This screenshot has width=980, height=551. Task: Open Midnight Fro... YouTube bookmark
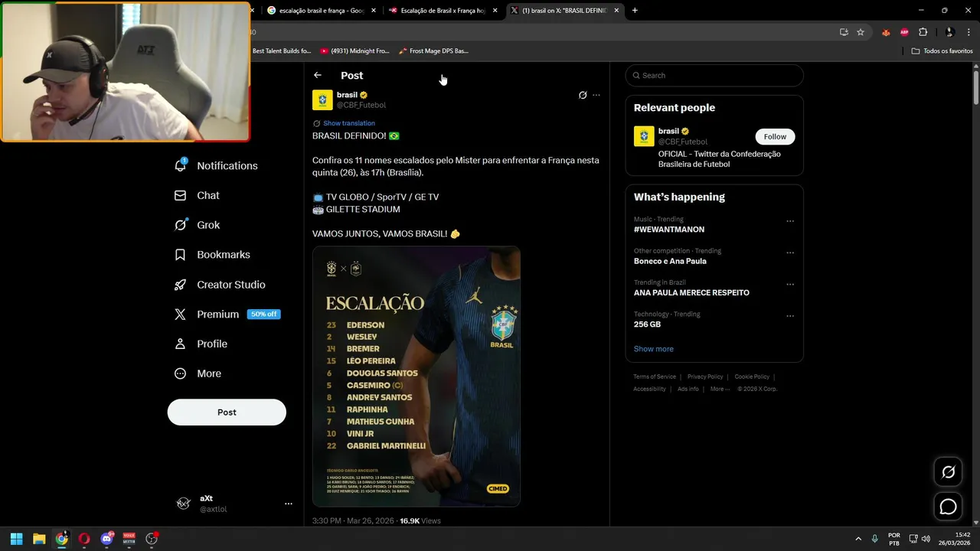354,51
